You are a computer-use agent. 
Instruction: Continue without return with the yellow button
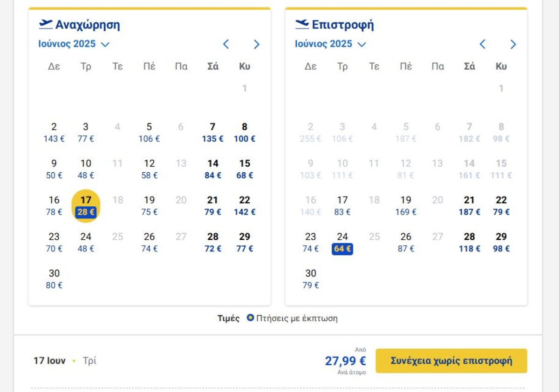coord(451,361)
